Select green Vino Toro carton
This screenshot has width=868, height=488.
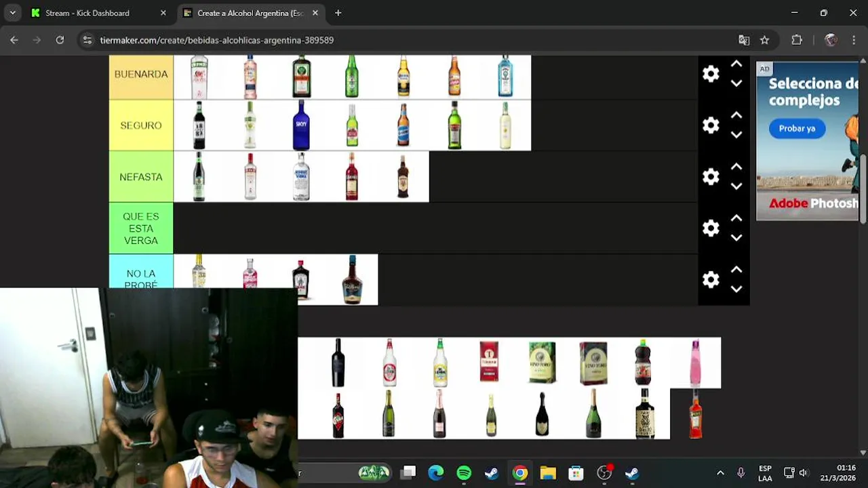(542, 363)
